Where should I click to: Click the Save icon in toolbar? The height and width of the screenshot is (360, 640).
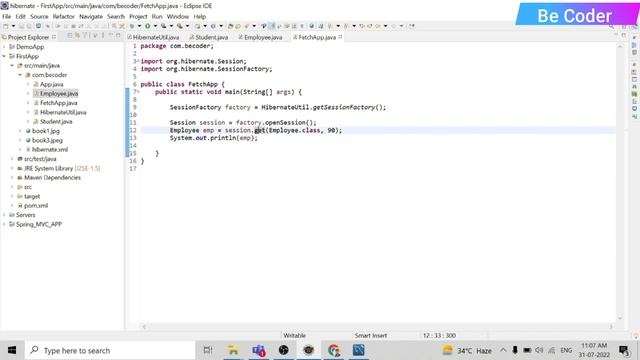21,26
